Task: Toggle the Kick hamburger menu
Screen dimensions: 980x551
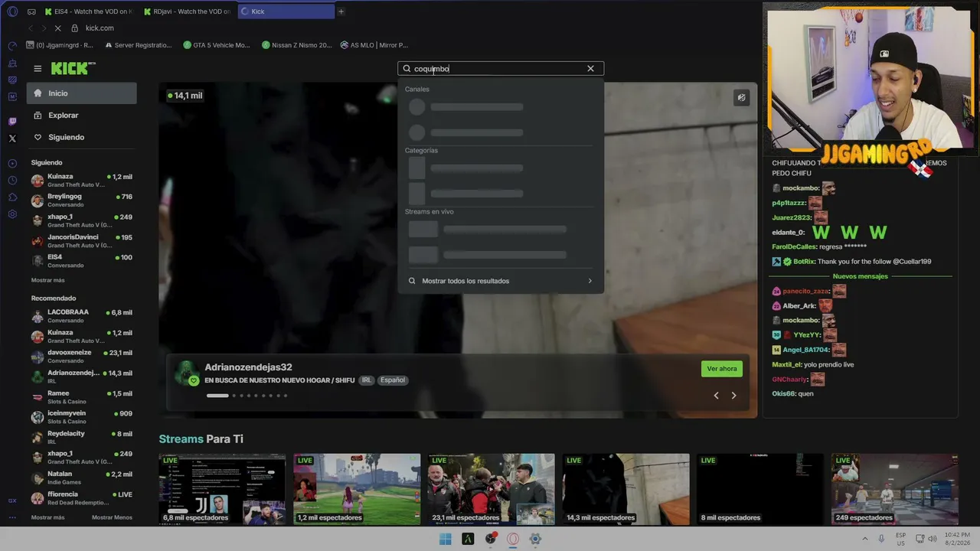Action: pos(38,69)
